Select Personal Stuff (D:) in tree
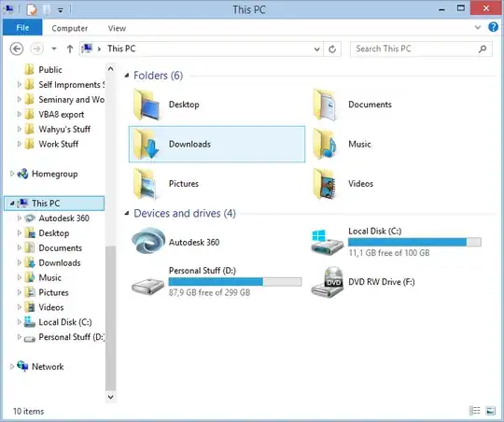The image size is (504, 422). click(x=71, y=337)
